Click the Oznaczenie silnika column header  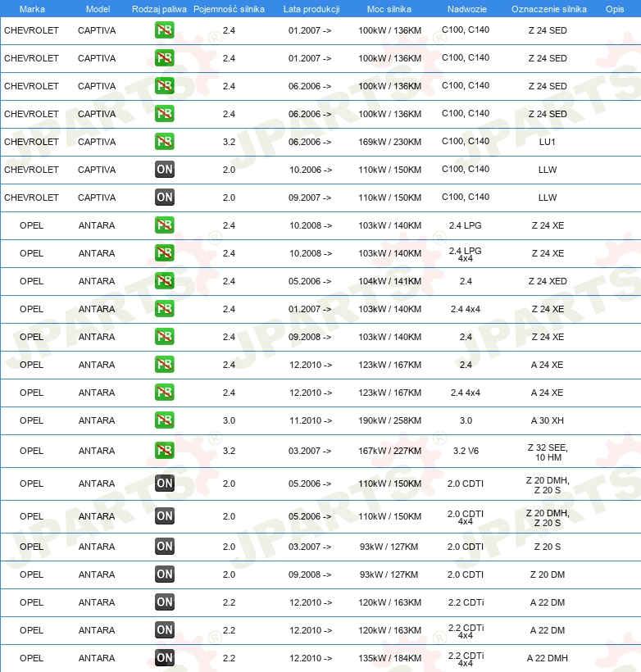(x=549, y=9)
